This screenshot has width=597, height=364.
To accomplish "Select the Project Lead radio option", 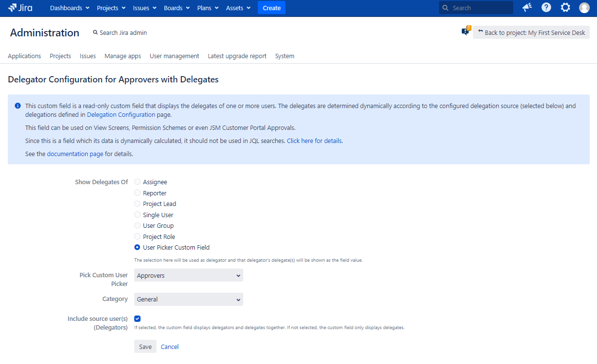I will click(x=138, y=204).
